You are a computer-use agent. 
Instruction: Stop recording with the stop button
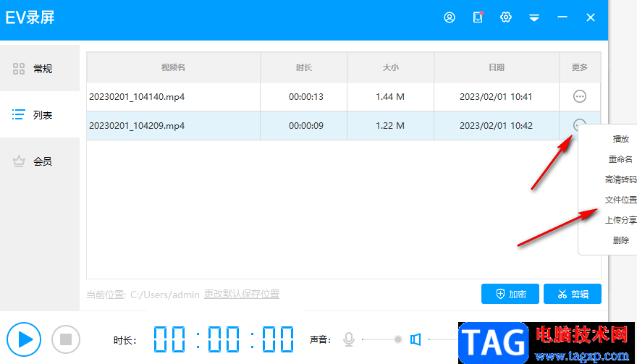click(66, 339)
